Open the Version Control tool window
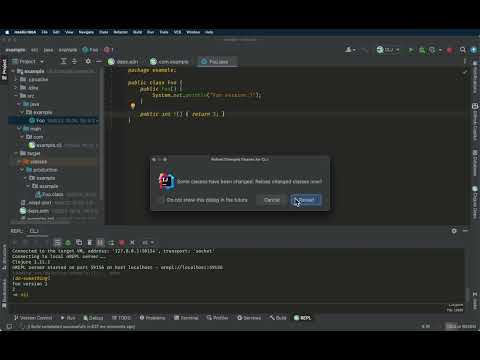Viewport: 480px width, 360px height. (33, 318)
